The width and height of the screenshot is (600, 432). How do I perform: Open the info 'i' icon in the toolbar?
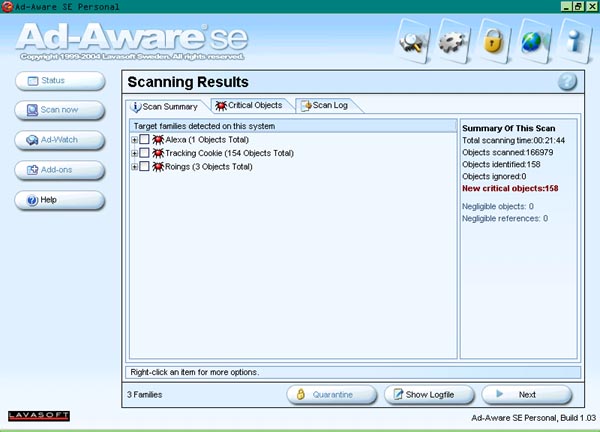point(574,41)
